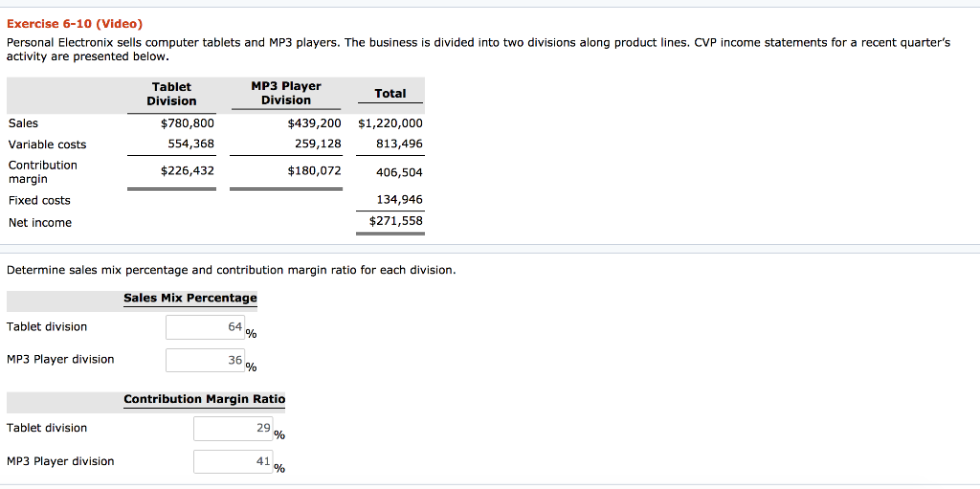The width and height of the screenshot is (980, 489).
Task: Click MP3 Player contribution margin $180,072
Action: click(x=314, y=170)
